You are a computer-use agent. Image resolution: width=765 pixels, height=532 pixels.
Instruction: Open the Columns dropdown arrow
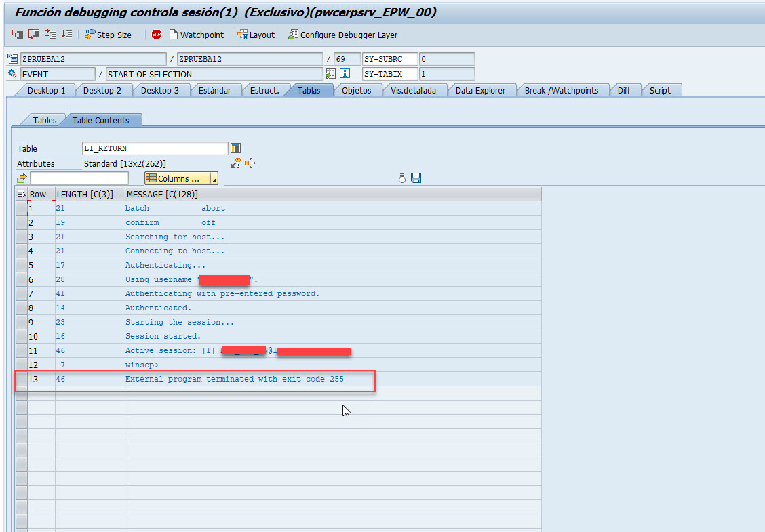click(x=214, y=179)
